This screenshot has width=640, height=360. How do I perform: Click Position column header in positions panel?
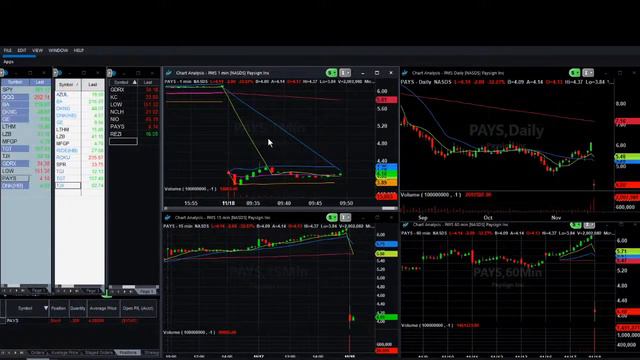point(58,308)
